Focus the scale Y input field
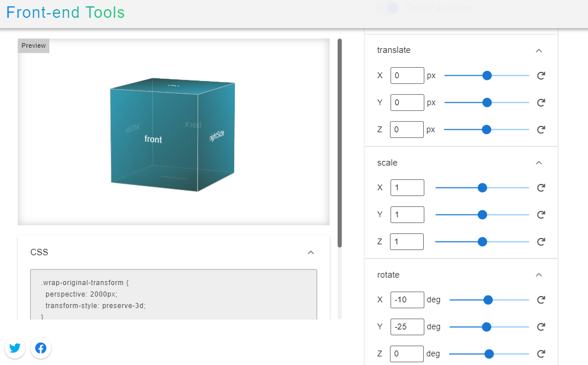Viewport: 588px width, 365px height. (x=407, y=214)
